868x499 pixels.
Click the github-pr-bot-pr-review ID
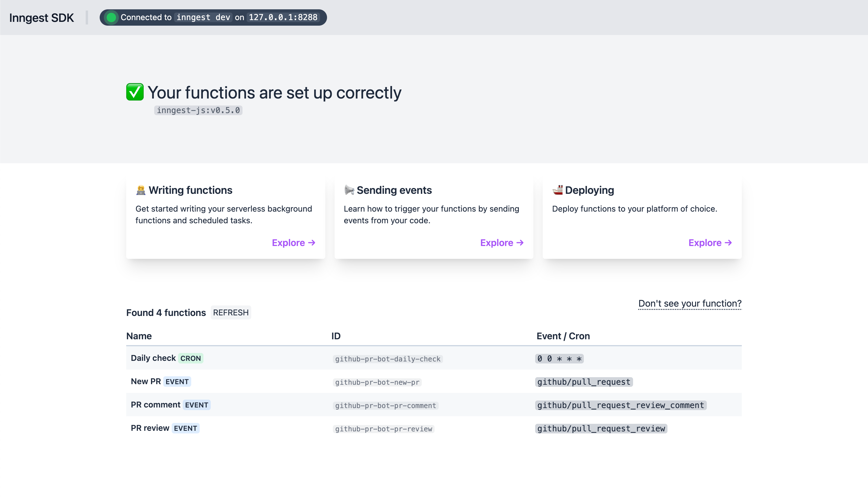tap(384, 429)
